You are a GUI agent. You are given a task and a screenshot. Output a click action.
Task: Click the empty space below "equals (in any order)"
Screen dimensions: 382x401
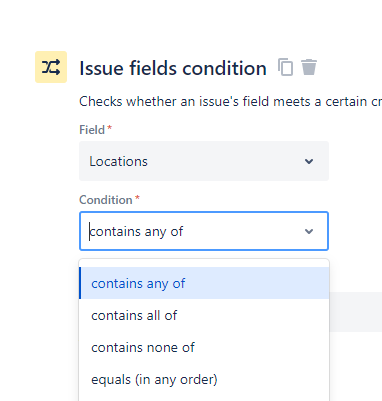(x=204, y=398)
